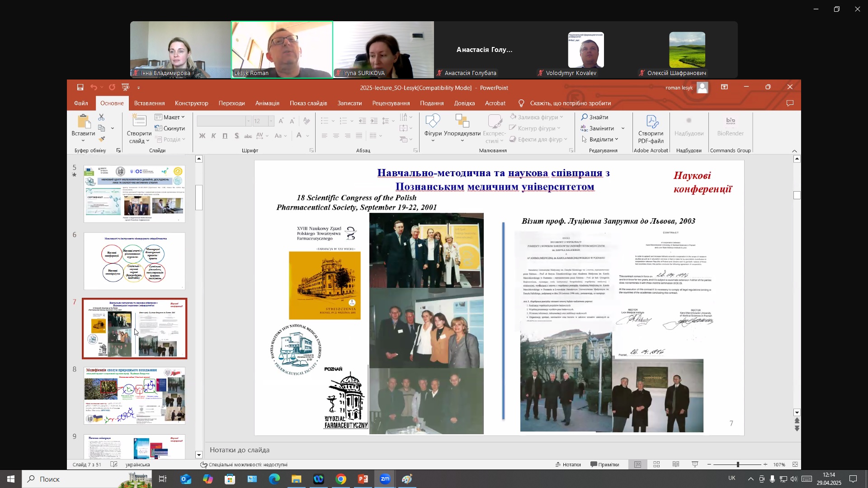868x488 pixels.
Task: Open the Create PDF file button
Action: (651, 130)
